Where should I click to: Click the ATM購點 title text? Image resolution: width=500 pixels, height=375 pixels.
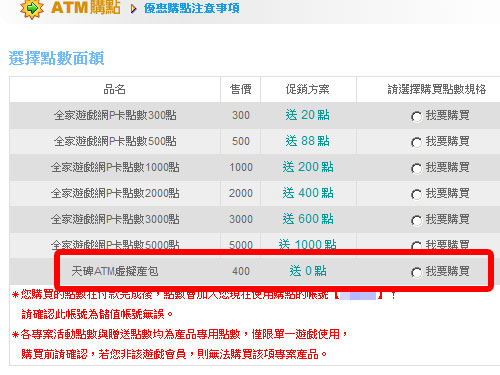85,7
